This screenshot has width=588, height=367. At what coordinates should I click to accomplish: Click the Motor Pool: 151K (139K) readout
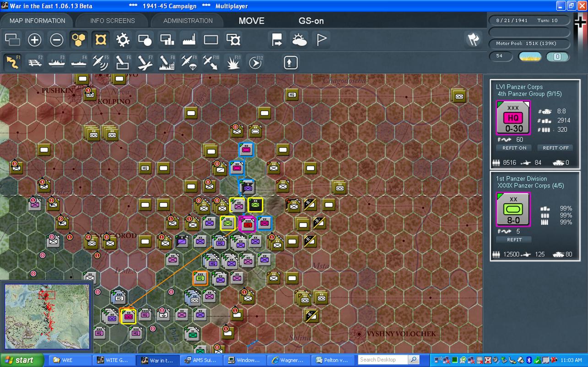pos(529,43)
